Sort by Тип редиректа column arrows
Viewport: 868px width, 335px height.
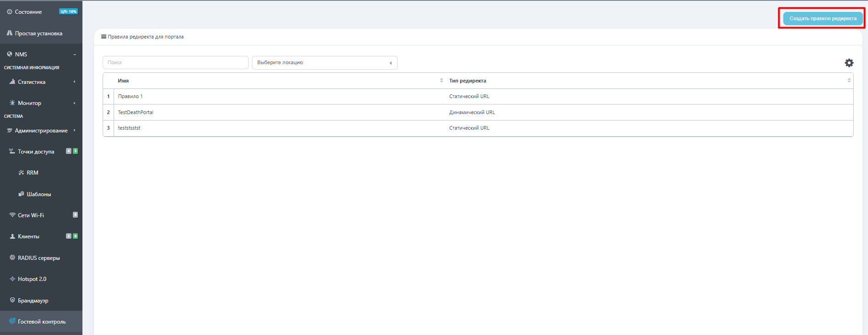tap(849, 80)
